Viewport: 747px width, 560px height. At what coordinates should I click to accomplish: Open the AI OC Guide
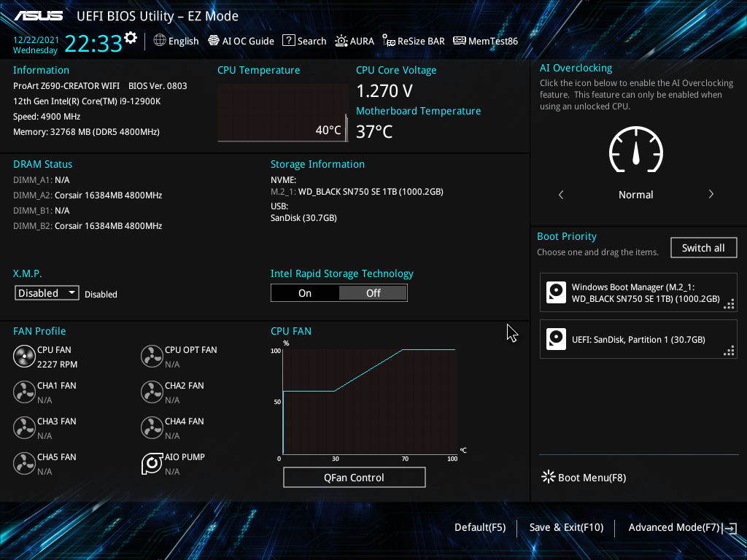click(x=241, y=41)
